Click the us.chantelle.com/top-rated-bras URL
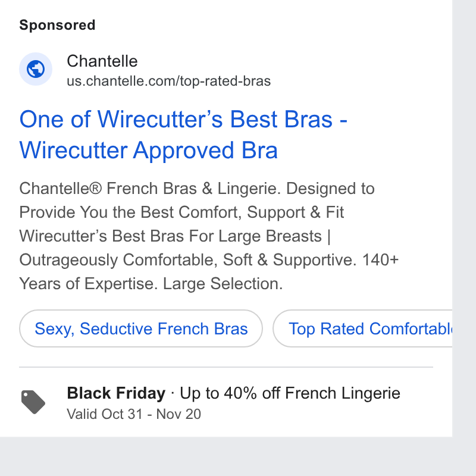Screen dimensions: 476x476 click(x=168, y=81)
